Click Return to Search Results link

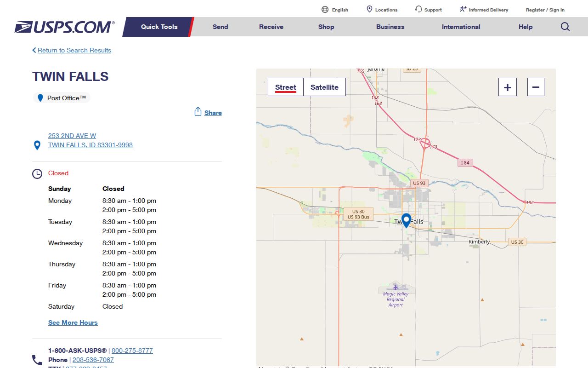tap(74, 50)
